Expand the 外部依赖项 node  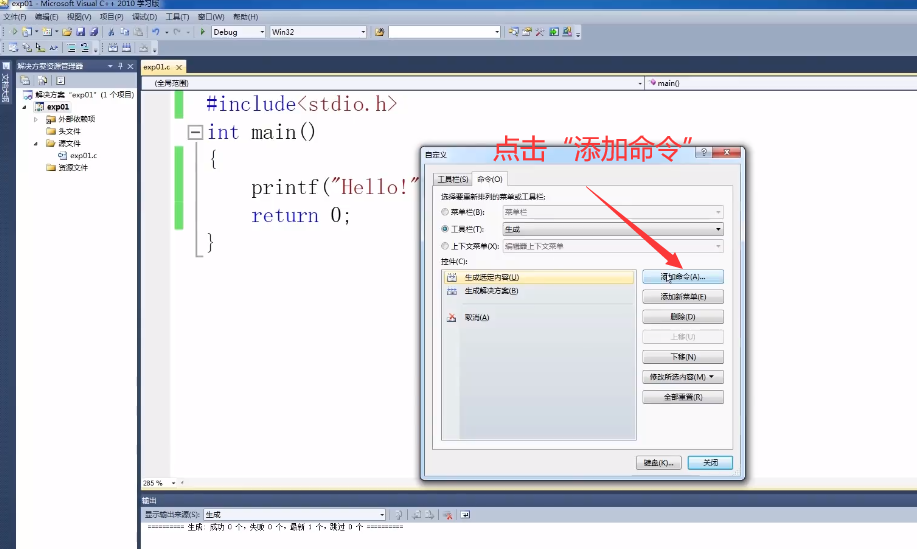tap(36, 119)
